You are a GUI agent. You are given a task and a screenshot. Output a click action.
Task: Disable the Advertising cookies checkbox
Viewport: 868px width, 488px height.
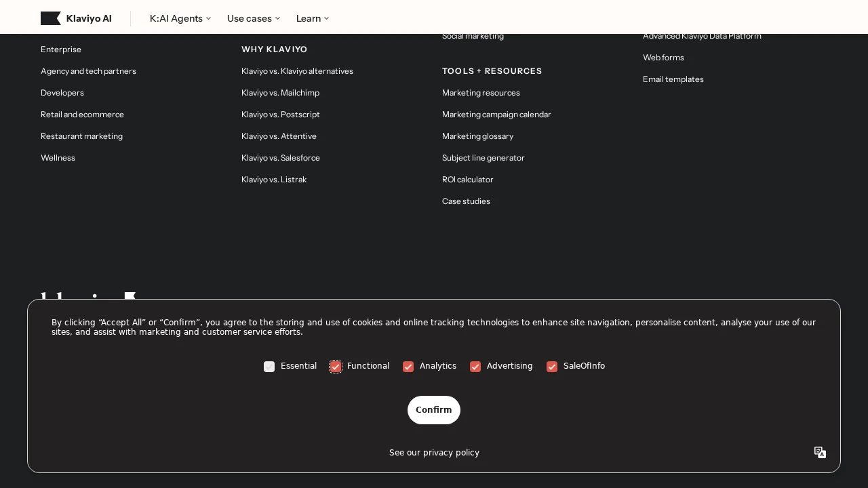pyautogui.click(x=475, y=367)
